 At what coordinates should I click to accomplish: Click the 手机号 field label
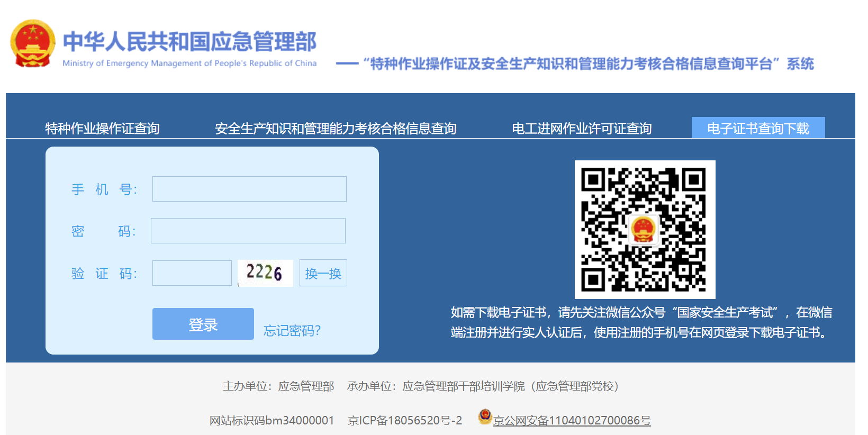(104, 189)
